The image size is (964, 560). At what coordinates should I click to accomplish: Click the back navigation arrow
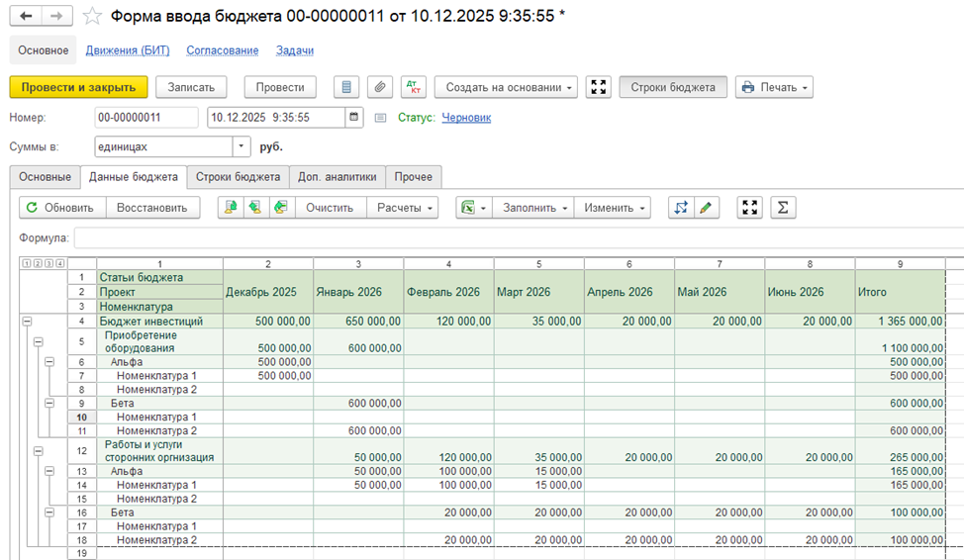pos(26,16)
